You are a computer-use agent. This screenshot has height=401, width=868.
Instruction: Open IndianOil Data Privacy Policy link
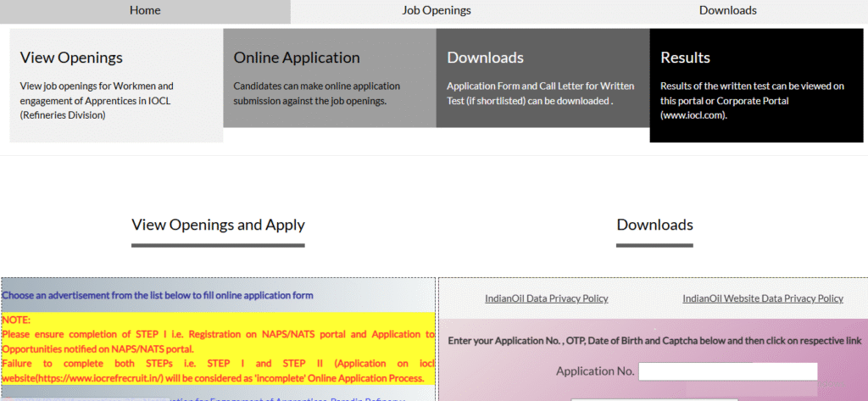546,298
